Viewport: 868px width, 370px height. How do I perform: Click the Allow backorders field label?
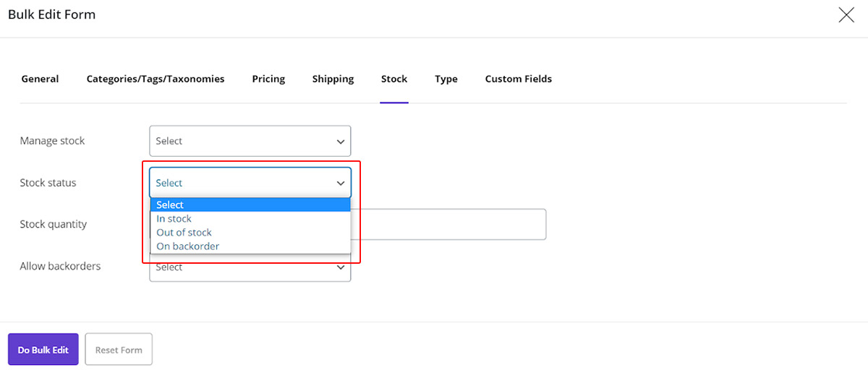(x=60, y=267)
